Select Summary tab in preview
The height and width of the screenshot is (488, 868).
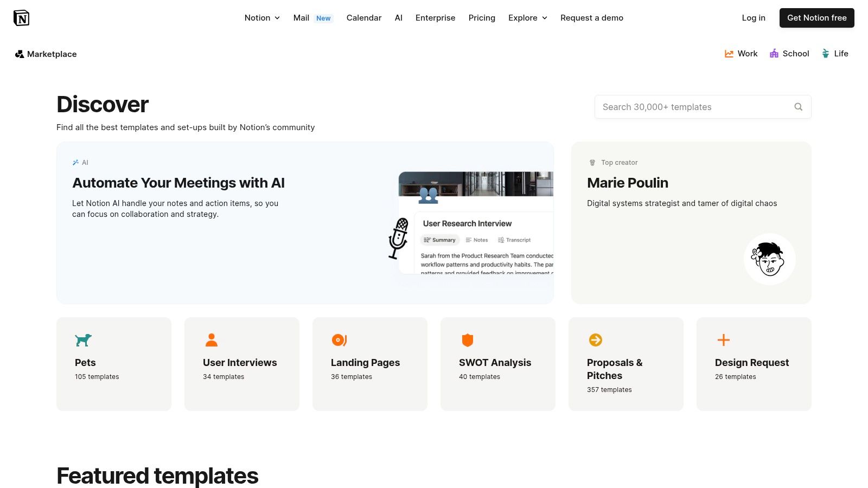click(440, 240)
